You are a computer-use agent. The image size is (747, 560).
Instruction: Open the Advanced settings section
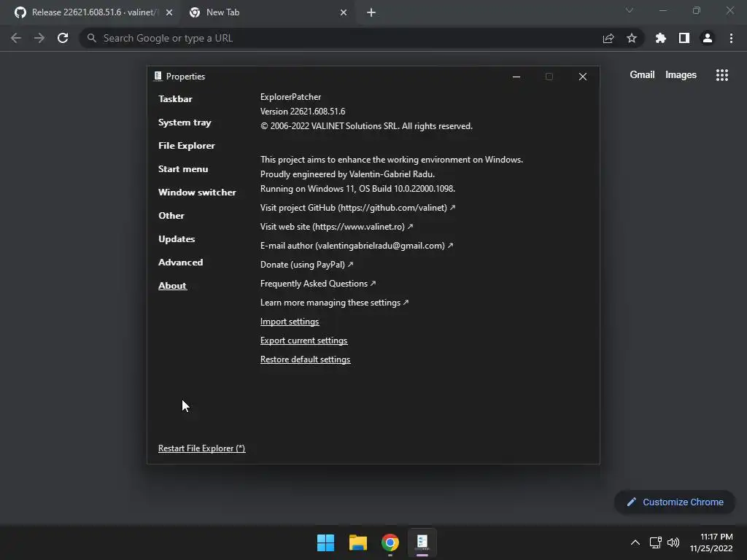[x=181, y=262]
